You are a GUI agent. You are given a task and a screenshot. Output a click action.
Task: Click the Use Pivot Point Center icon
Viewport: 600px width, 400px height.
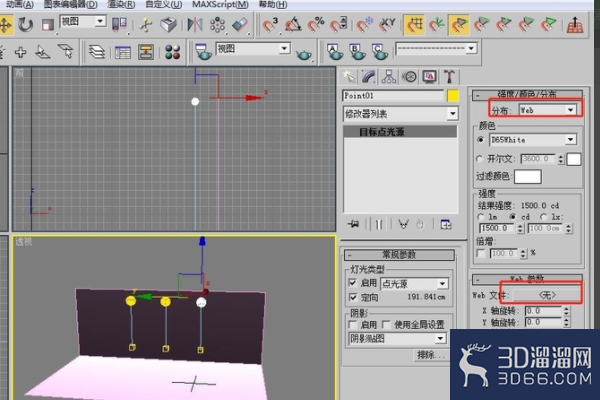[119, 25]
